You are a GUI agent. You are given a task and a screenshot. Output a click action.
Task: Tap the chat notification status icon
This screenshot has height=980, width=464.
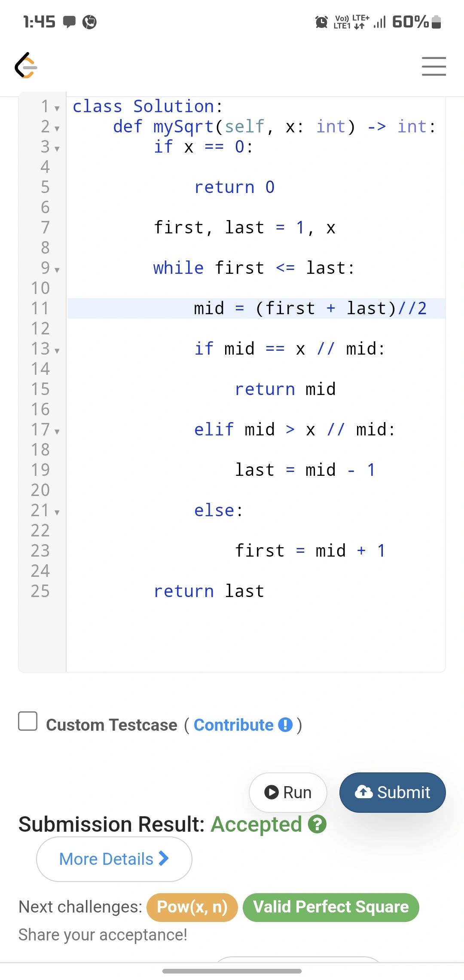point(69,21)
